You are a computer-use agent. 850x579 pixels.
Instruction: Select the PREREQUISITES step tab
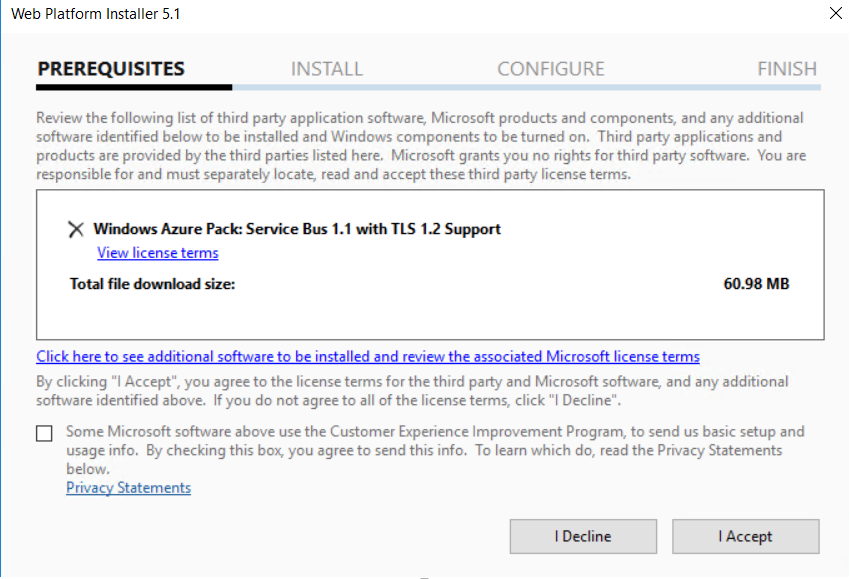click(x=111, y=69)
